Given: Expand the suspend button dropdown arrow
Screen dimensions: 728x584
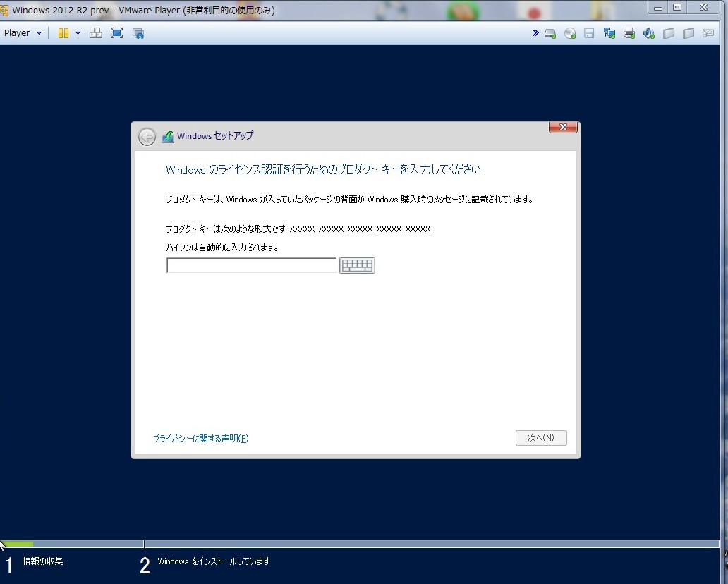Looking at the screenshot, I should point(78,32).
